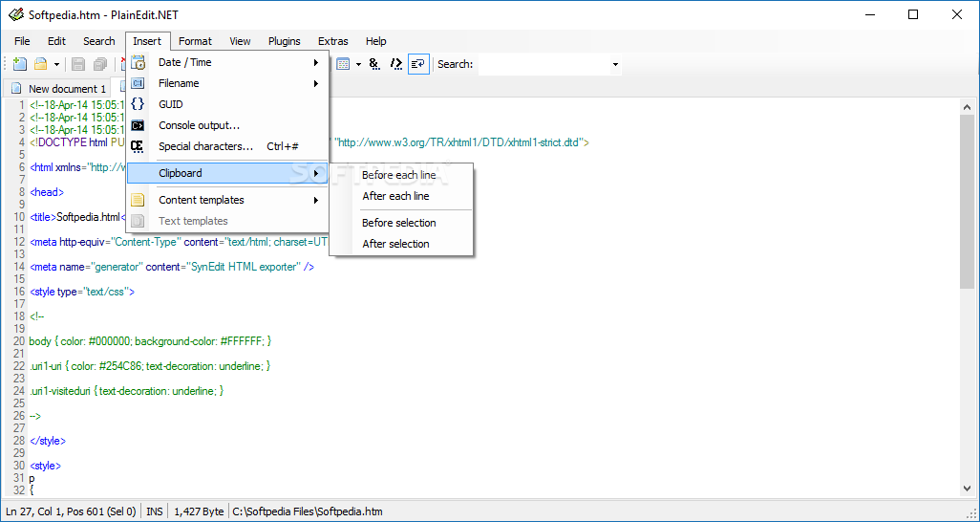
Task: Click the INS indicator in status bar
Action: [x=155, y=511]
